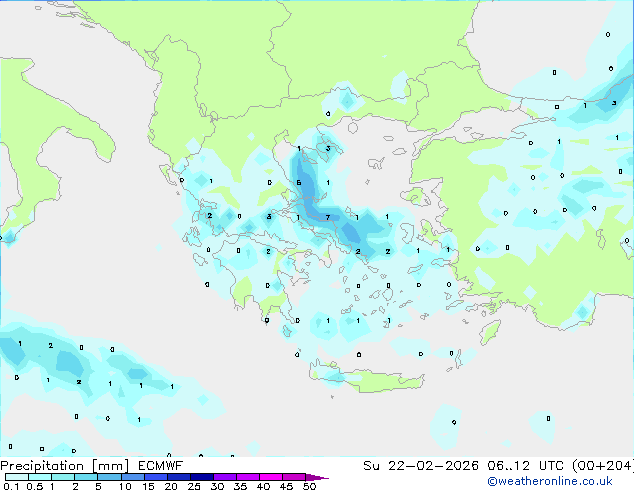The image size is (634, 490).
Task: Click the 30–35 mm purple legend swatch
Action: coord(225,477)
